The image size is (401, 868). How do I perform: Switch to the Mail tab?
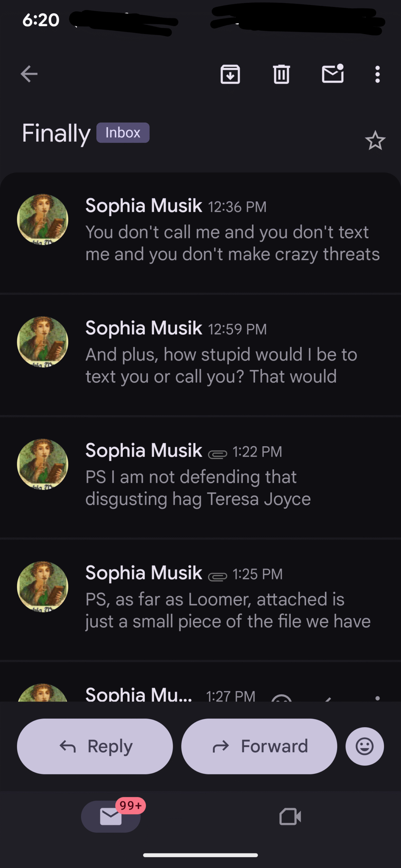[x=111, y=816]
